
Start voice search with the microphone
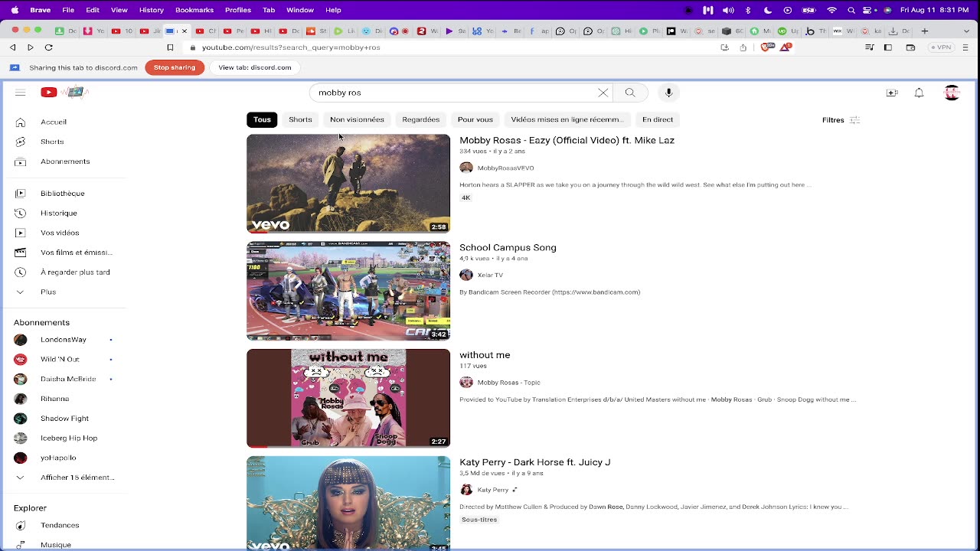click(668, 93)
